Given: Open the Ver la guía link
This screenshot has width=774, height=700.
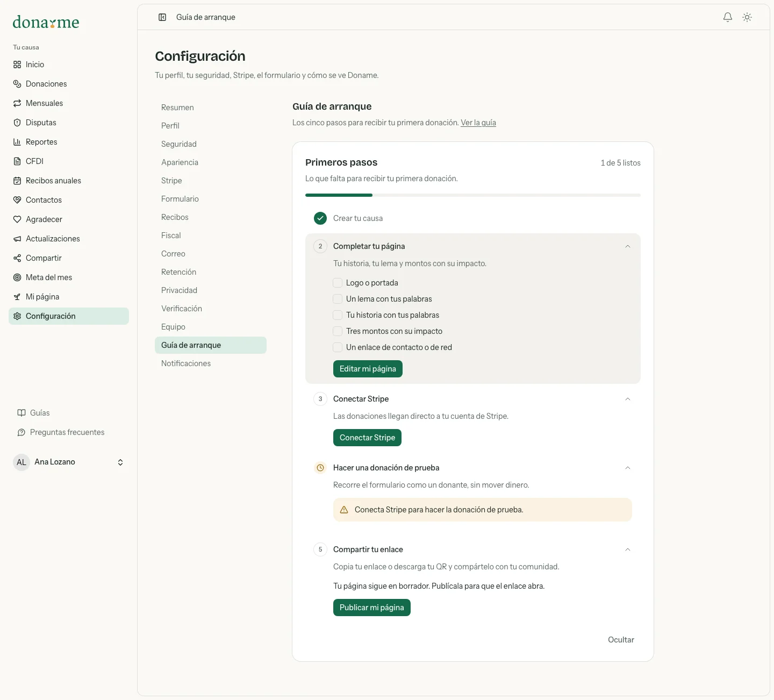Looking at the screenshot, I should 478,123.
